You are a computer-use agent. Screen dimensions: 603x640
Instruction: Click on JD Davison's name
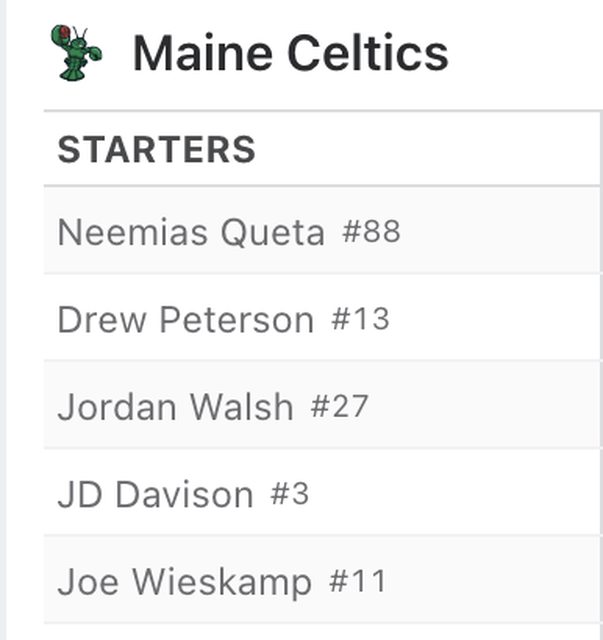tap(155, 494)
